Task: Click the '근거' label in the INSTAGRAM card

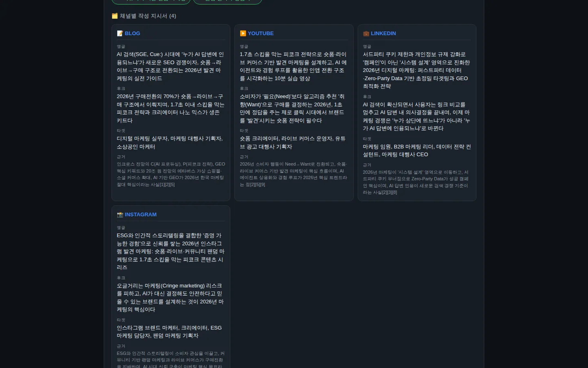Action: point(121,346)
